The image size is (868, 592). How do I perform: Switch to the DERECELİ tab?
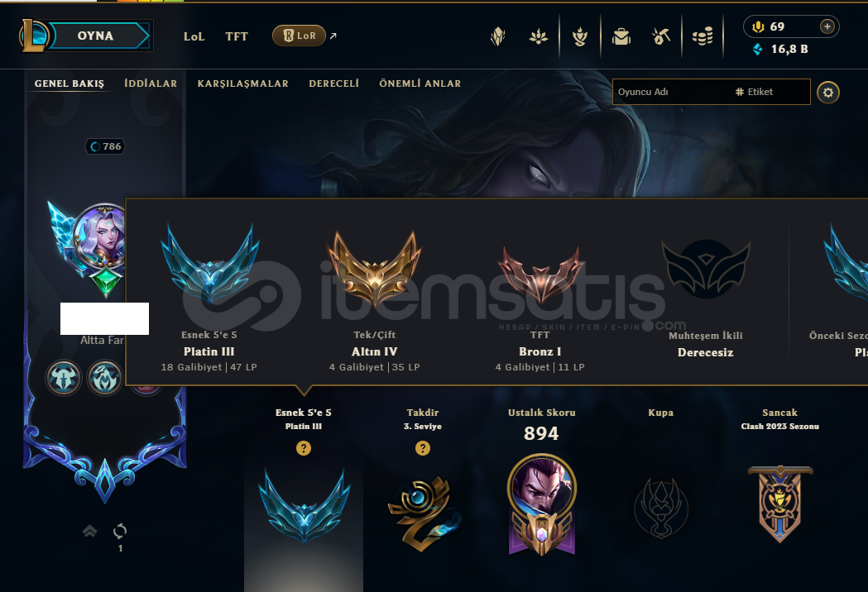(x=333, y=84)
